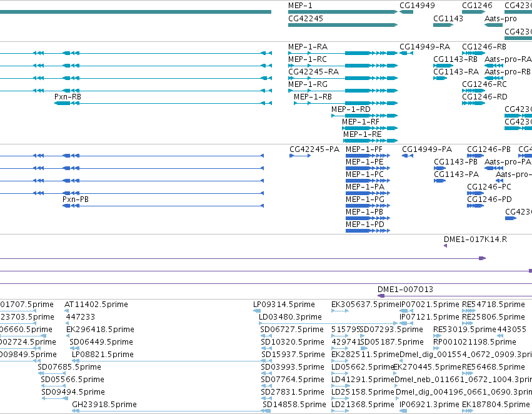Screen dimensions: 532x414
Task: Click EST LD21368.5prime label
Action: [x=363, y=405]
